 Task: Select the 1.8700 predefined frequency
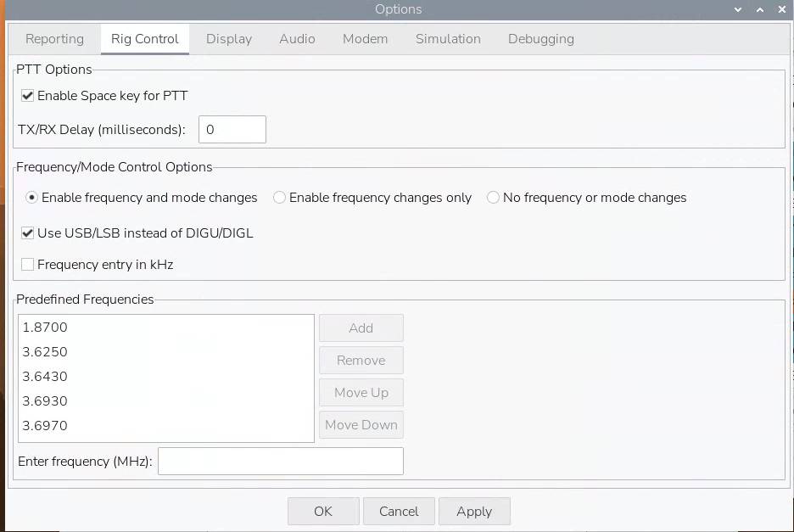click(46, 328)
